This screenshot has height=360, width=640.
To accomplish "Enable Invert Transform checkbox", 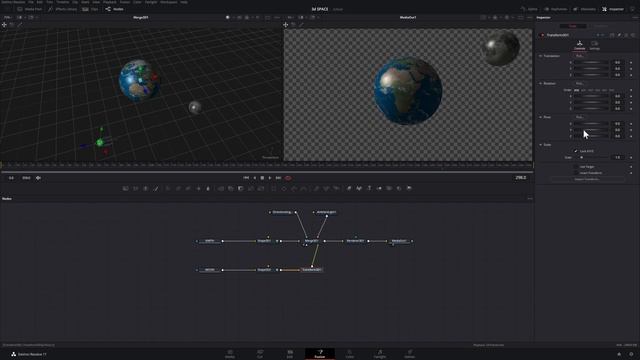I will 576,173.
